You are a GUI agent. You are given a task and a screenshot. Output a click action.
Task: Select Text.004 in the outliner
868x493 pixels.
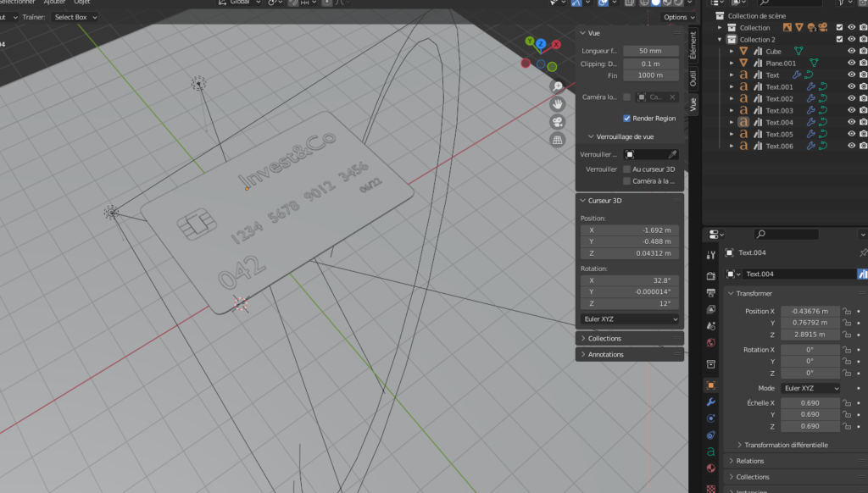(x=780, y=122)
